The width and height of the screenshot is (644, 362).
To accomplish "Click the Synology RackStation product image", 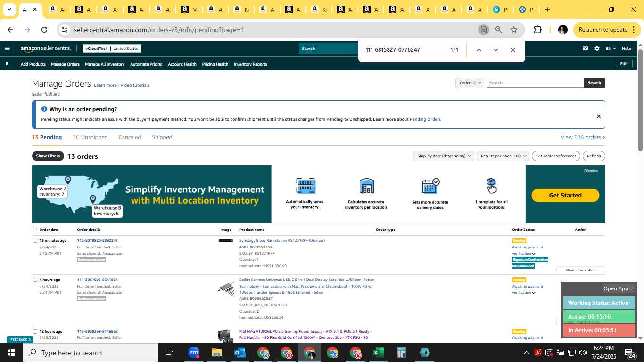I will tap(226, 241).
